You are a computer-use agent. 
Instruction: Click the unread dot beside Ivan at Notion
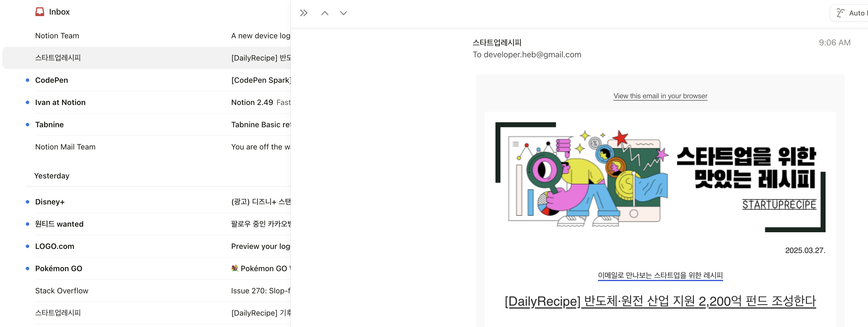point(28,102)
